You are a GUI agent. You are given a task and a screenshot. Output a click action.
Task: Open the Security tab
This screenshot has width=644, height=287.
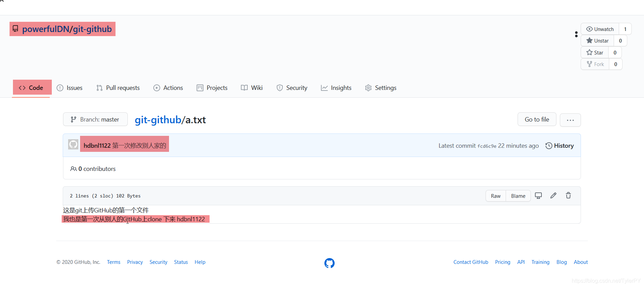coord(292,88)
